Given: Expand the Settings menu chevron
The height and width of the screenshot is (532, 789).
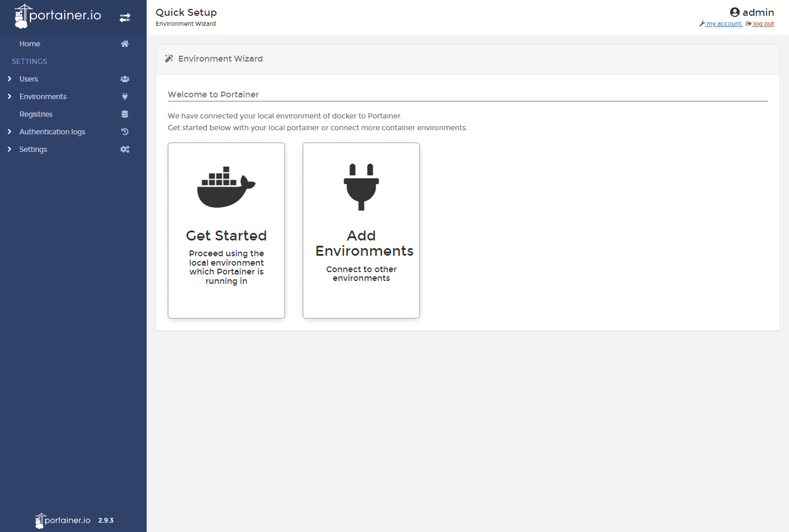Looking at the screenshot, I should click(9, 150).
